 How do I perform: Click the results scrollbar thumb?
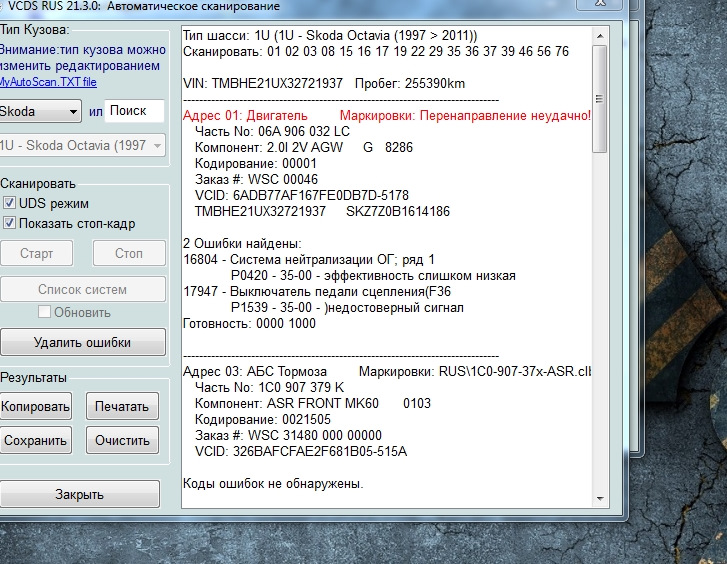tap(599, 99)
